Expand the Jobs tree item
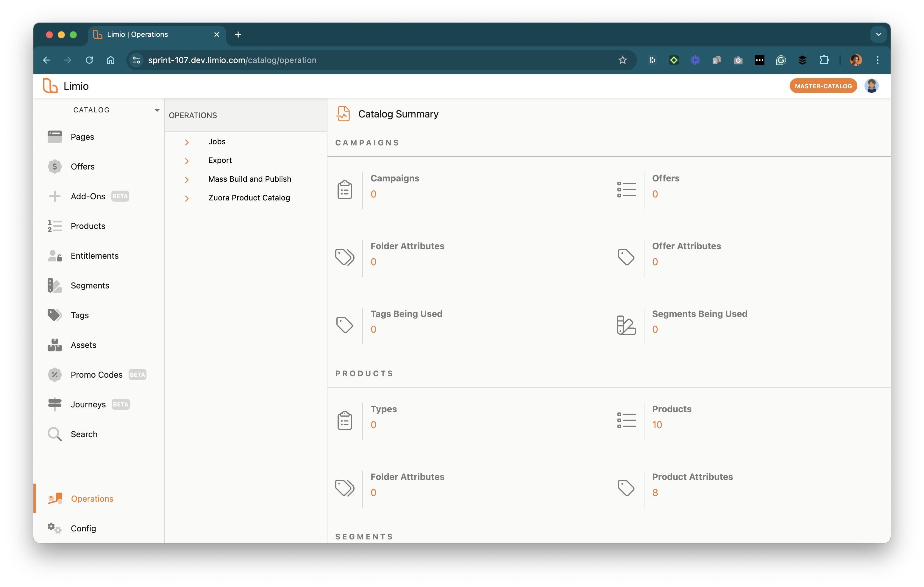The width and height of the screenshot is (924, 587). 187,142
